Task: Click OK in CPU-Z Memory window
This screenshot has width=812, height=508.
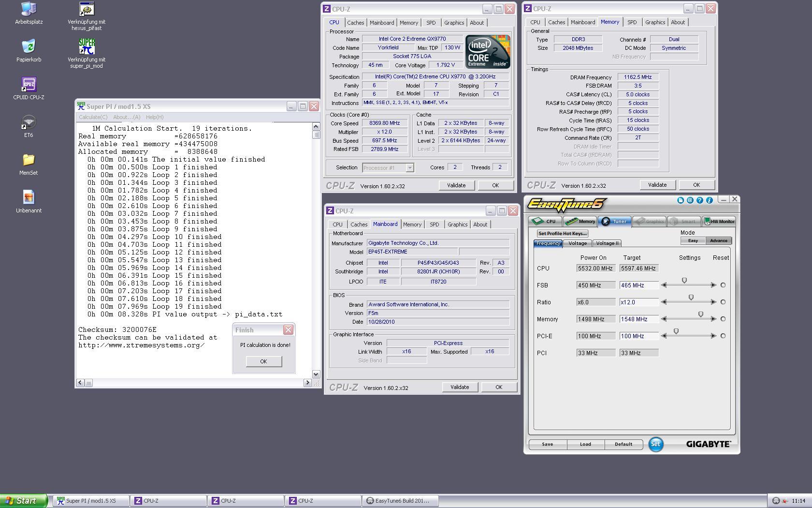Action: point(696,185)
